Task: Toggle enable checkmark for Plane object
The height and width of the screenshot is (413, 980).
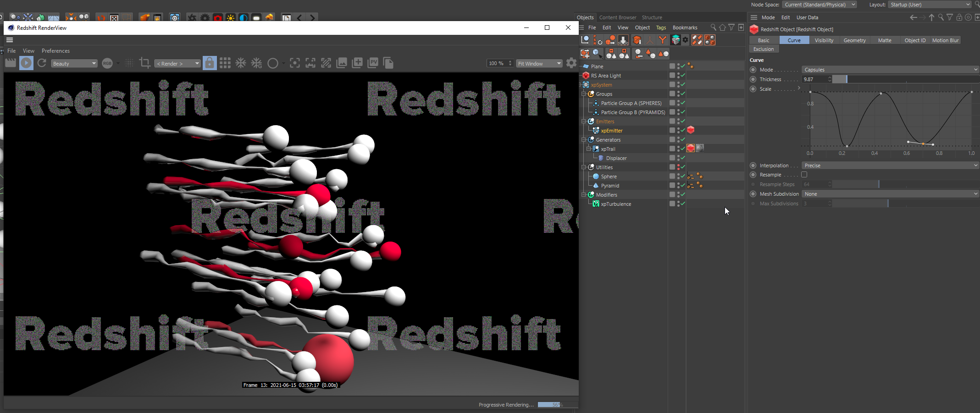Action: click(x=683, y=66)
